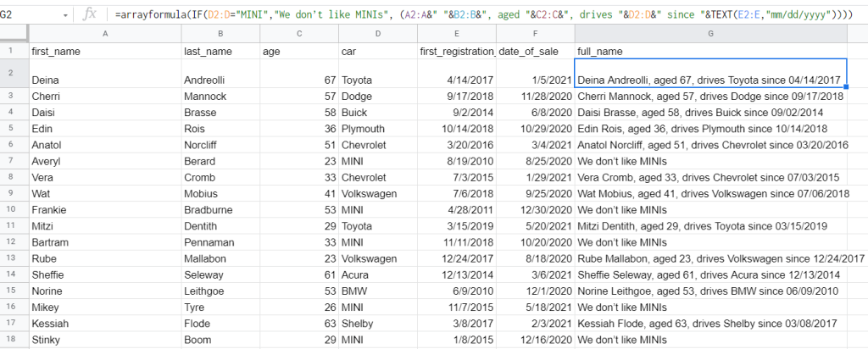The height and width of the screenshot is (349, 868).
Task: Select the cell containing Andreolli
Action: click(220, 74)
